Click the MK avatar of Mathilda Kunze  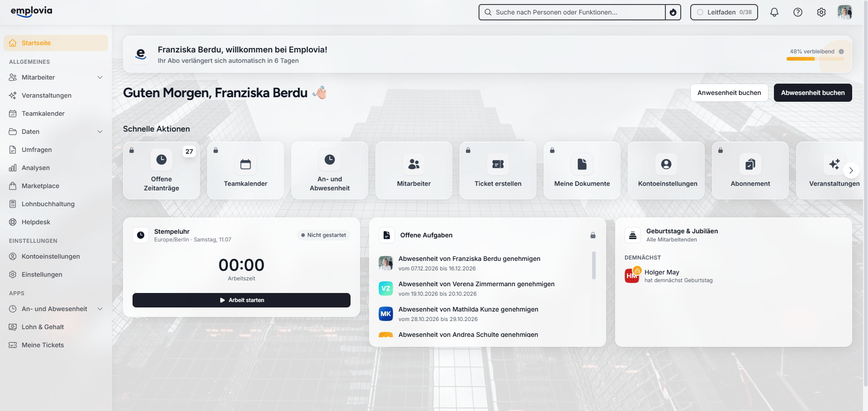click(386, 314)
